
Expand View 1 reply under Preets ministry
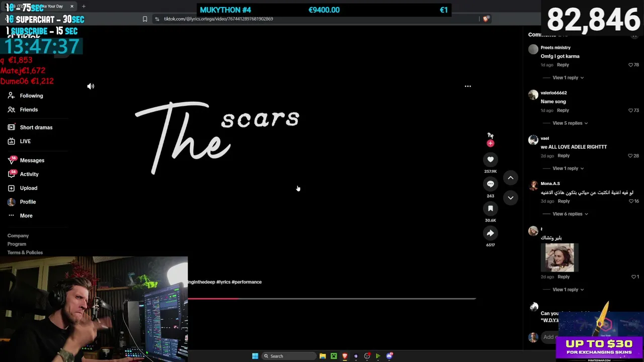coord(568,78)
